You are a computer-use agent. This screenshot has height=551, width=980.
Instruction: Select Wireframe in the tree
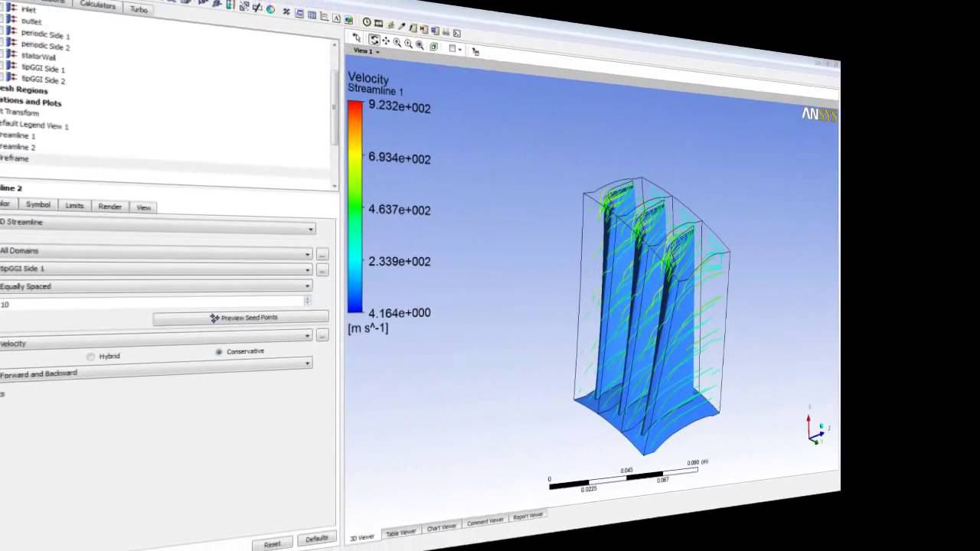pos(15,158)
